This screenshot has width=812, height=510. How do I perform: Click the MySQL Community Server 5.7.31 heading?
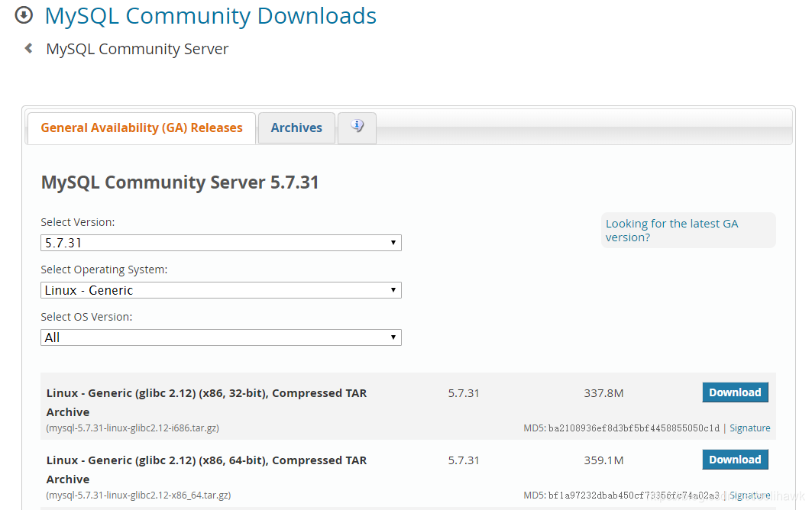180,182
